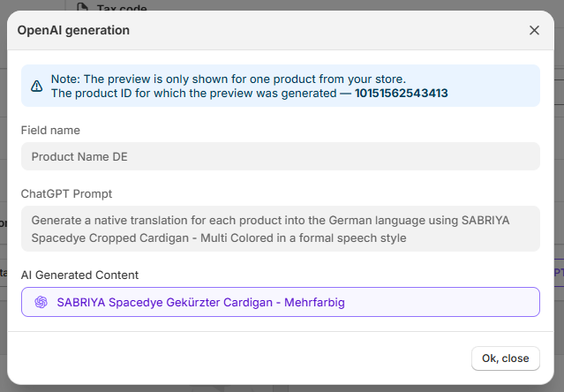Select the Field name input 'Product Name DE'
Image resolution: width=564 pixels, height=392 pixels.
(280, 156)
